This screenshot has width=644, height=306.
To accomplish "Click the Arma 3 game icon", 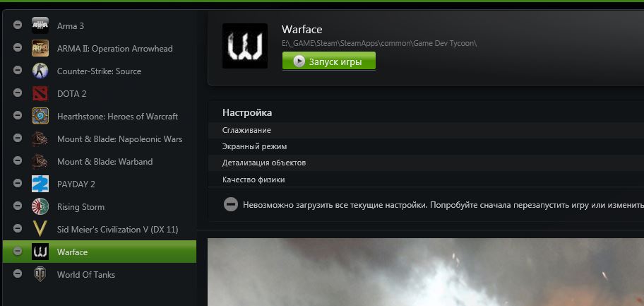I will 40,25.
